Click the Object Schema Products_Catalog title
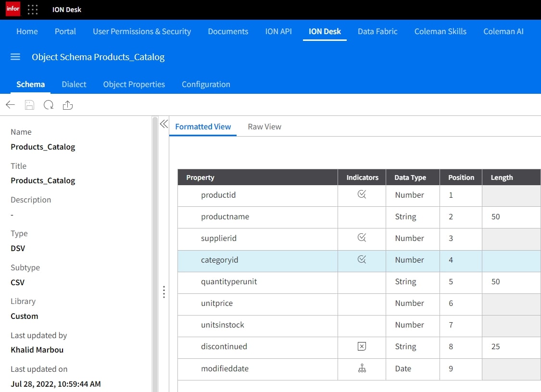The width and height of the screenshot is (541, 392). pyautogui.click(x=98, y=57)
